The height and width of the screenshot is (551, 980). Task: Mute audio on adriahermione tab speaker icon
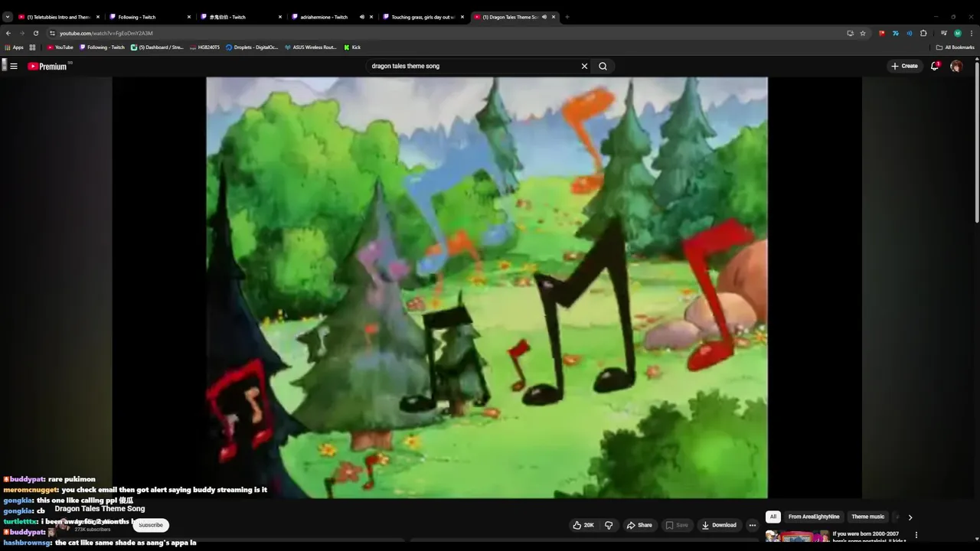coord(361,17)
